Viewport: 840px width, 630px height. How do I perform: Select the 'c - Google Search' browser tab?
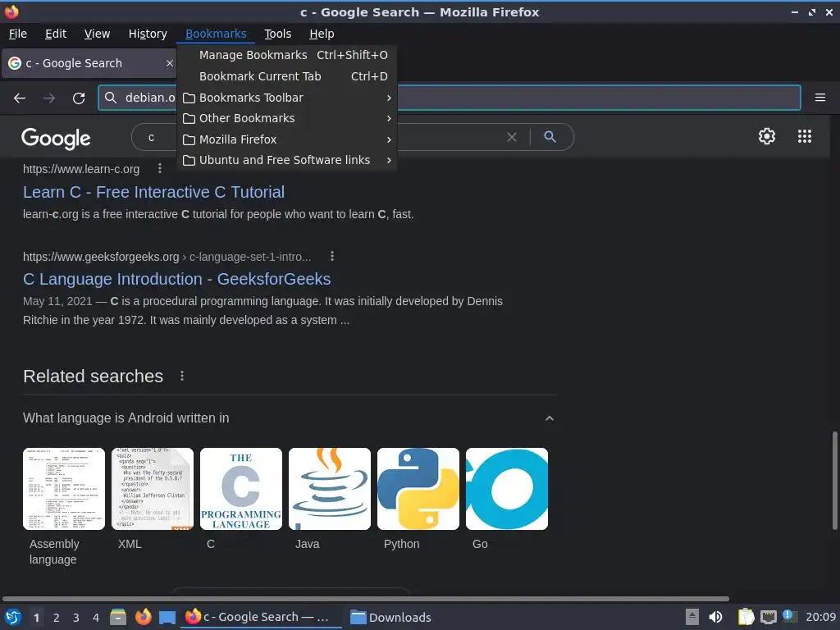click(x=89, y=63)
